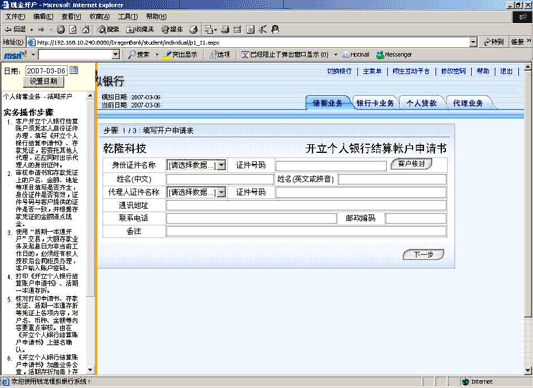Screen dimensions: 533x388
Task: Switch to the 银行卡业务 tab
Action: coord(375,103)
